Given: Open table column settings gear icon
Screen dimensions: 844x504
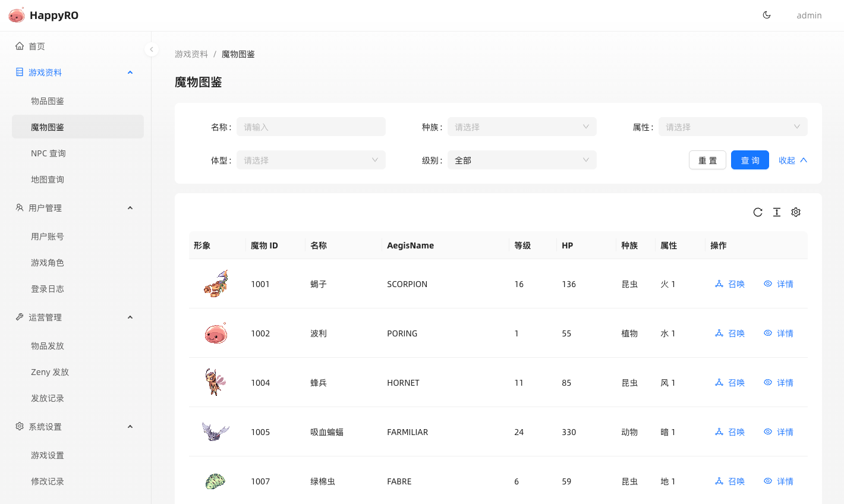Looking at the screenshot, I should pos(796,212).
